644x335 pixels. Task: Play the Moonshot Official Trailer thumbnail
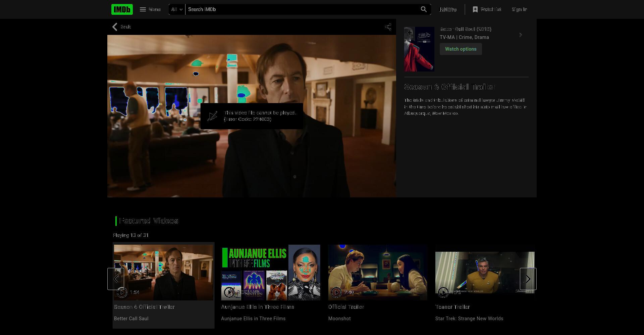pyautogui.click(x=378, y=272)
